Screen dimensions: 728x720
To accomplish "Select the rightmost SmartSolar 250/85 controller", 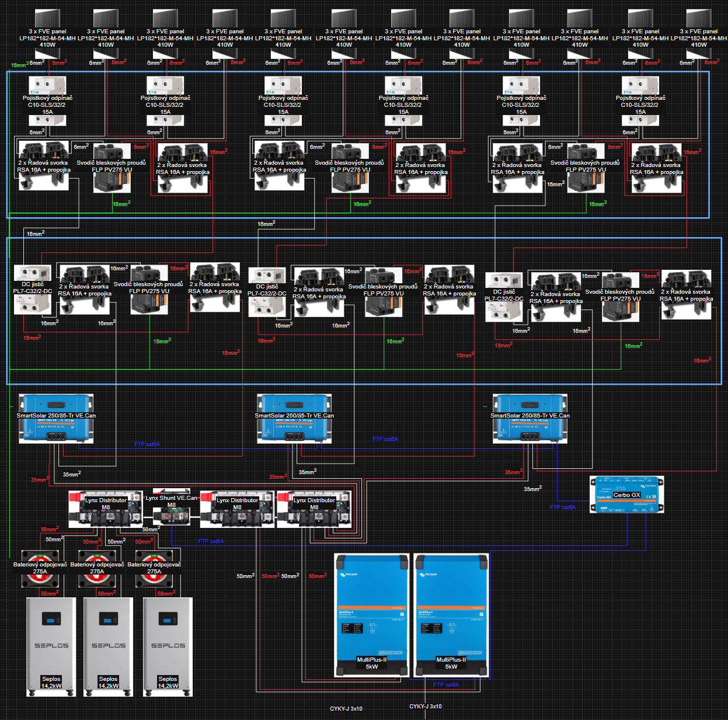I will (x=530, y=418).
